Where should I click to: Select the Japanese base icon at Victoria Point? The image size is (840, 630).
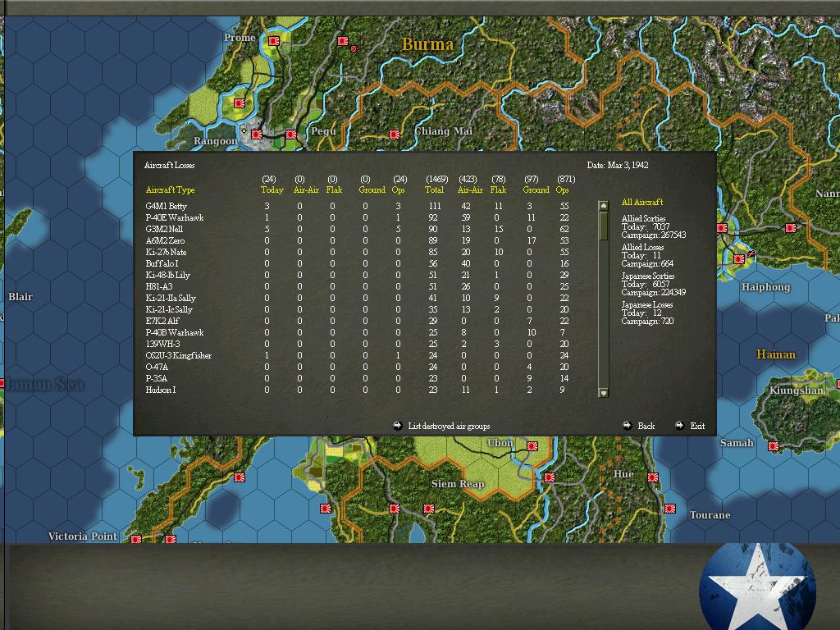click(136, 539)
